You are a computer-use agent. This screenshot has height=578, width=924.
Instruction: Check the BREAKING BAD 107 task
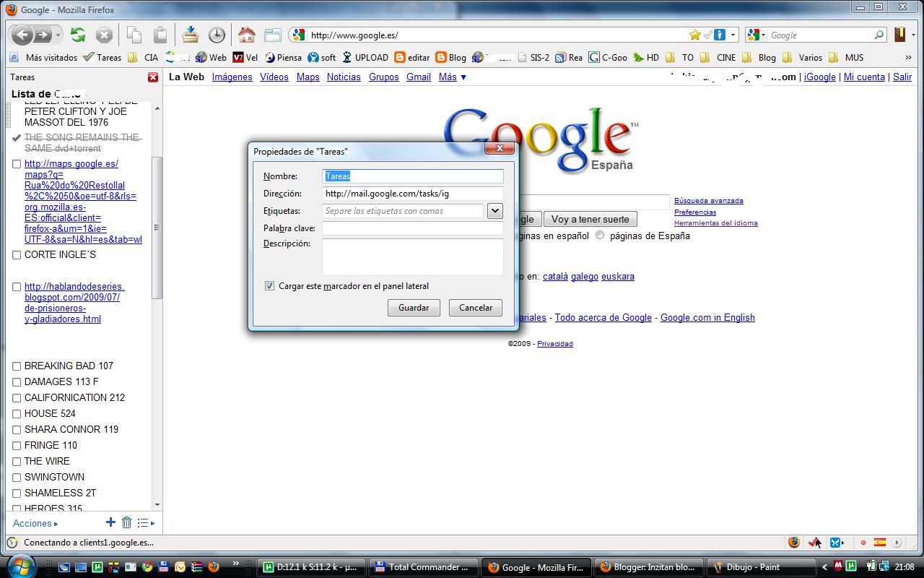point(17,366)
